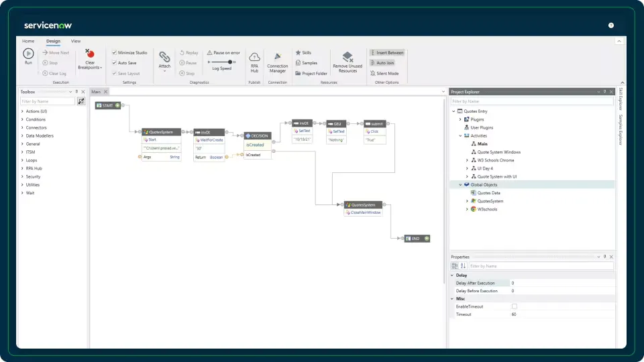Screen dimensions: 644x362
Task: Click toolbox edit icon beside filter
Action: (x=81, y=101)
